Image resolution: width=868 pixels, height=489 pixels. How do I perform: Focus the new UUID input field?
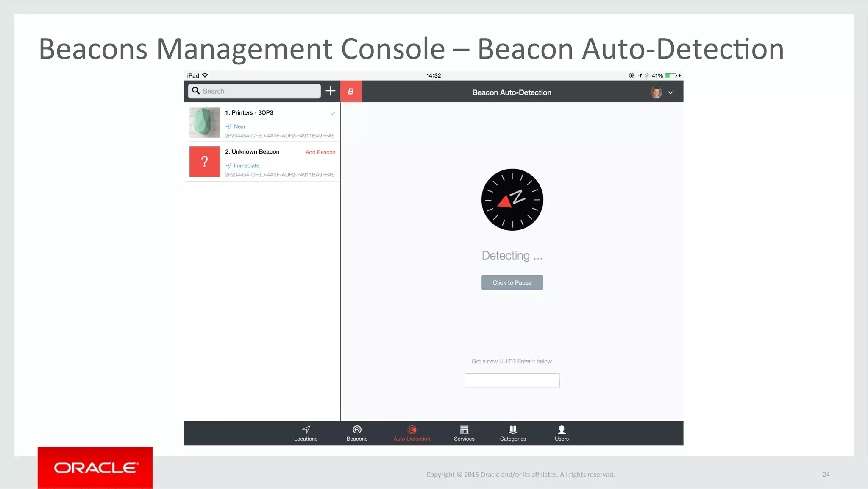click(x=512, y=380)
